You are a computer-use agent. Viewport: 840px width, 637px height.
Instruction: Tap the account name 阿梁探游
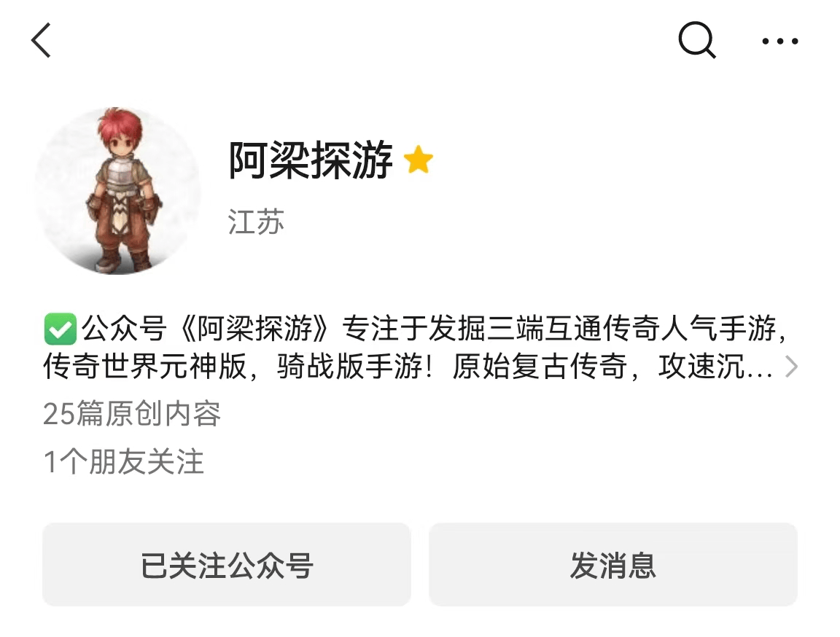pyautogui.click(x=311, y=160)
